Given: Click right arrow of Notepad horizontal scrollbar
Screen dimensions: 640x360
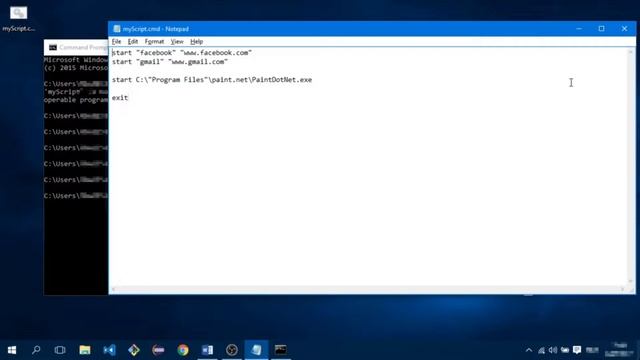Looking at the screenshot, I should click(623, 289).
